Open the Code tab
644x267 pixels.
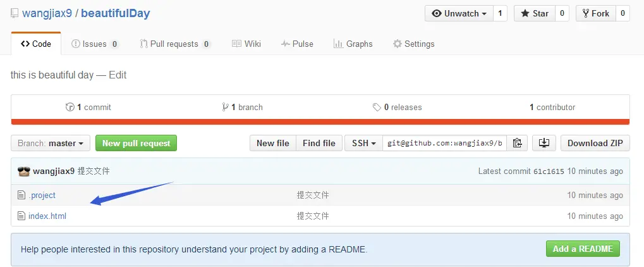tap(36, 44)
